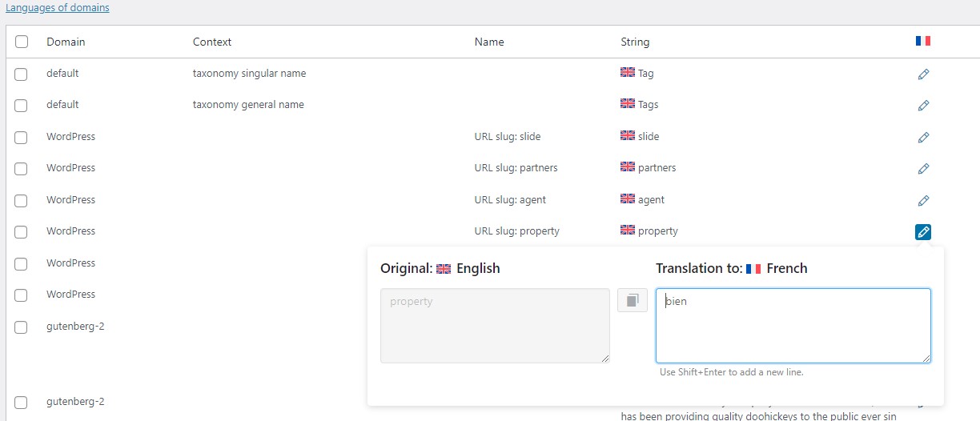Image resolution: width=980 pixels, height=421 pixels.
Task: Sort table by Domain column
Action: (x=66, y=42)
